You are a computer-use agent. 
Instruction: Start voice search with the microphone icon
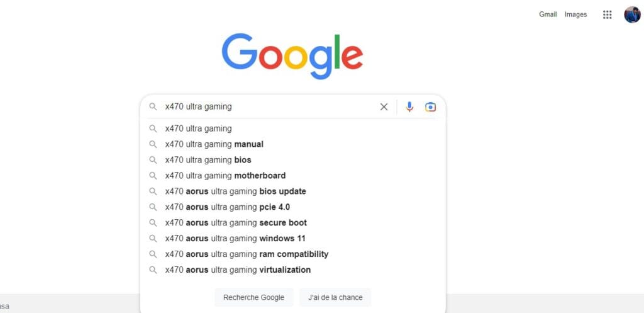(409, 107)
